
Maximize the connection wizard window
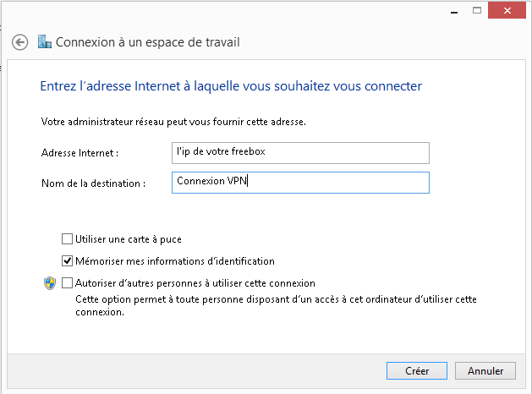[x=477, y=10]
